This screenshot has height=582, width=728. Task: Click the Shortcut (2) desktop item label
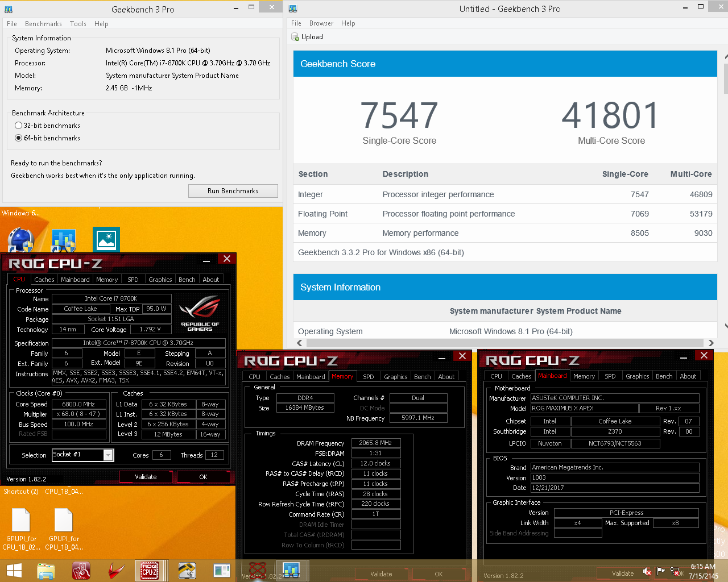pyautogui.click(x=21, y=492)
